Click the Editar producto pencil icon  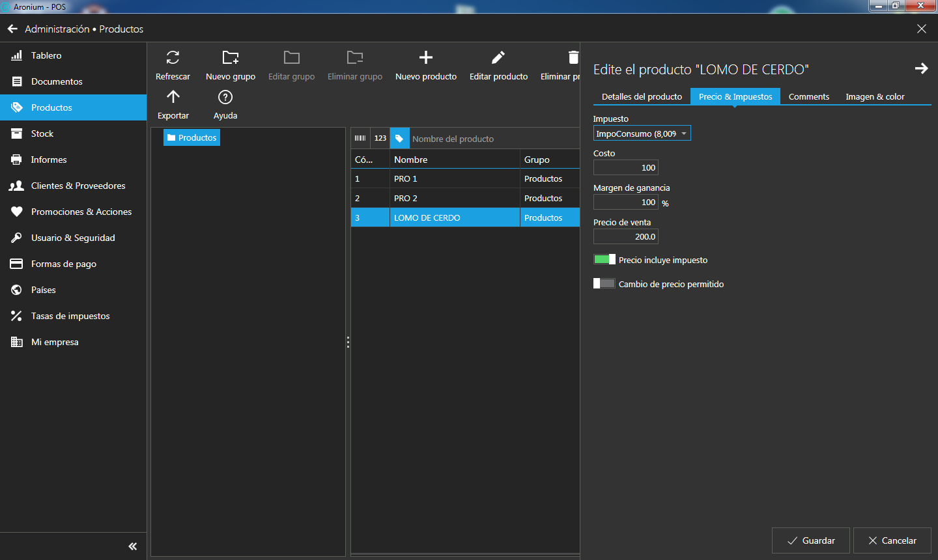pos(498,58)
